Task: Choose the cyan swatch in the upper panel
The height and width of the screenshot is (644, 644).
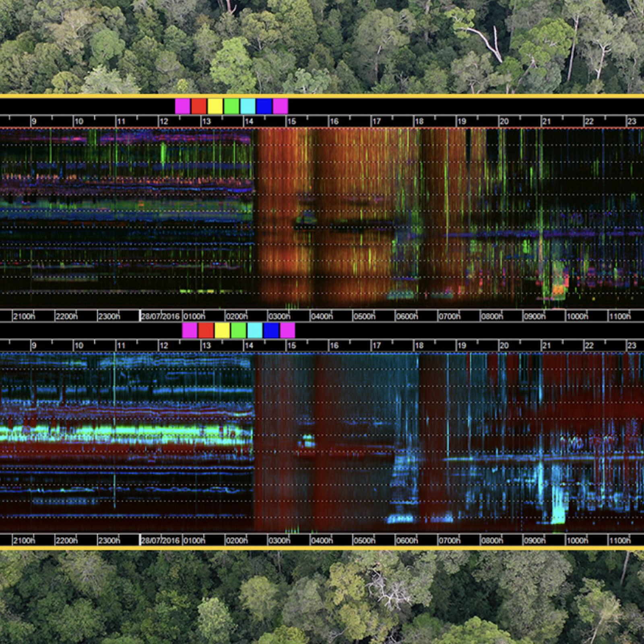Action: pos(248,106)
